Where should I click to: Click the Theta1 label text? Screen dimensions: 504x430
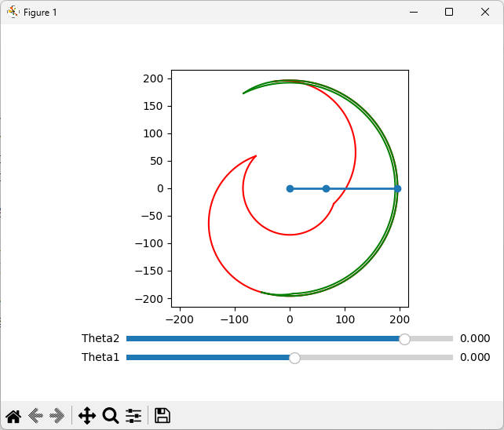[x=100, y=357]
